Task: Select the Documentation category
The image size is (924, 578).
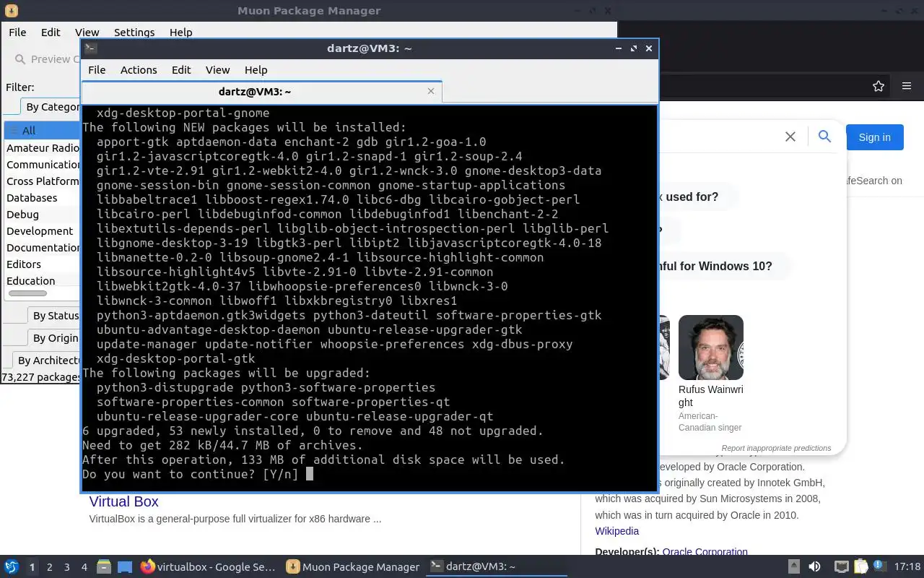Action: click(43, 247)
